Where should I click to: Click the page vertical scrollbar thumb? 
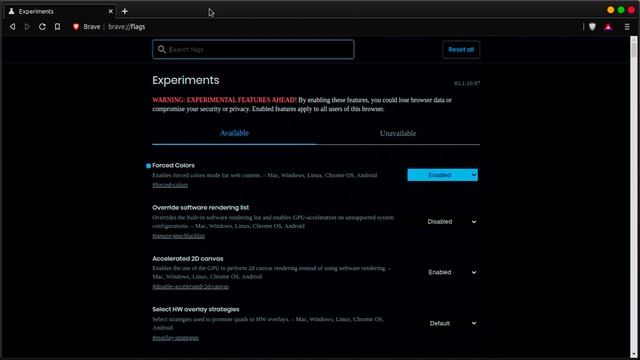pos(634,49)
